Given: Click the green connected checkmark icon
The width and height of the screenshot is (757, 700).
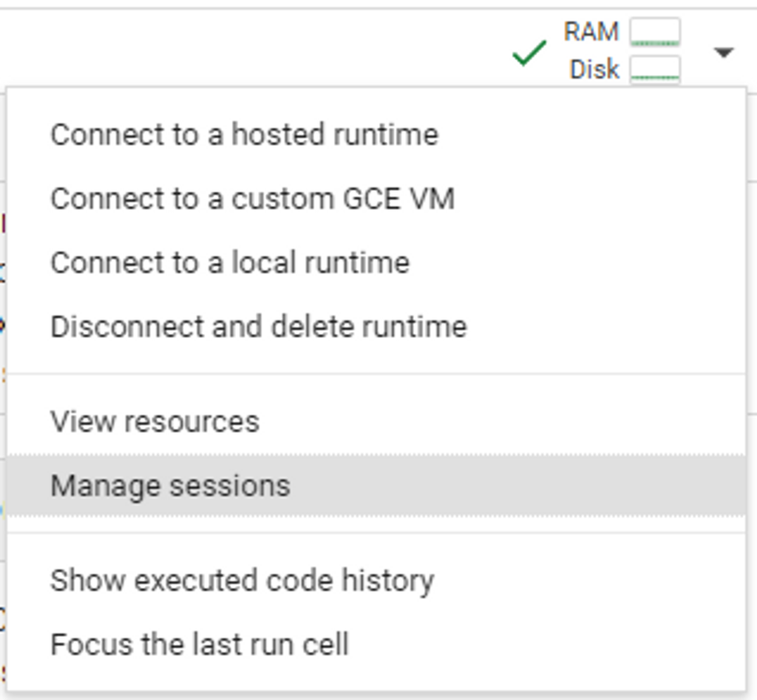Looking at the screenshot, I should 529,52.
